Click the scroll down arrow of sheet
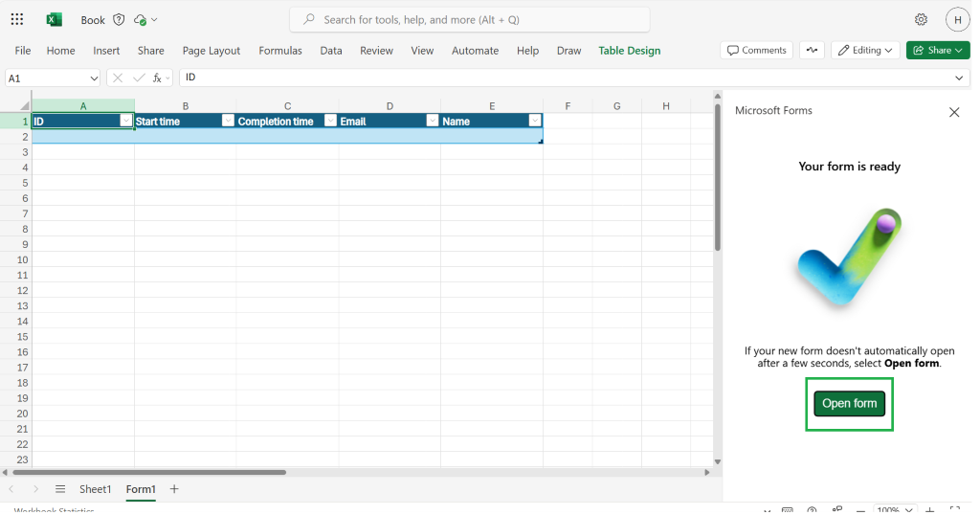This screenshot has width=980, height=515. [718, 462]
